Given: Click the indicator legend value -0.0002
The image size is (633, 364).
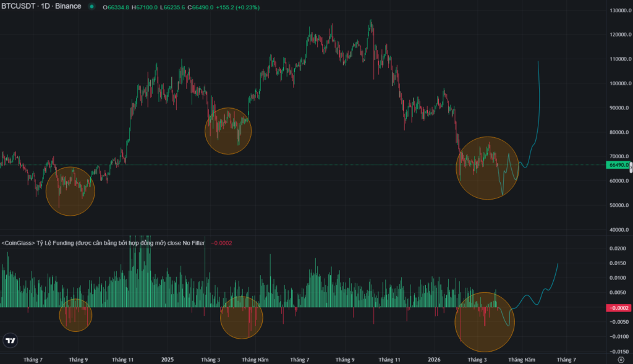Looking at the screenshot, I should tap(221, 243).
